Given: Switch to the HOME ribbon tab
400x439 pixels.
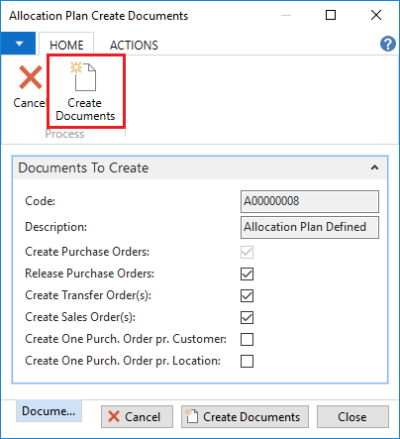Looking at the screenshot, I should (x=67, y=45).
